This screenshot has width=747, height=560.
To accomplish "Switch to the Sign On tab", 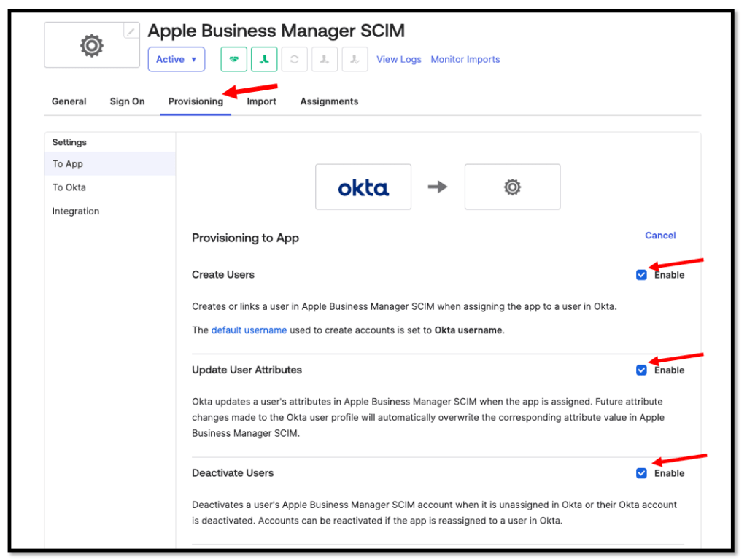I will click(127, 101).
